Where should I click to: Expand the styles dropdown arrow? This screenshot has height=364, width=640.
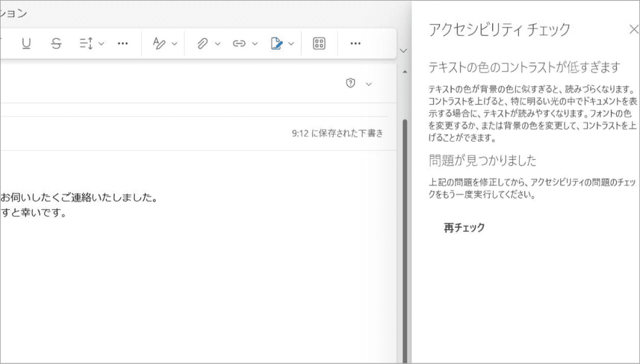(x=175, y=43)
